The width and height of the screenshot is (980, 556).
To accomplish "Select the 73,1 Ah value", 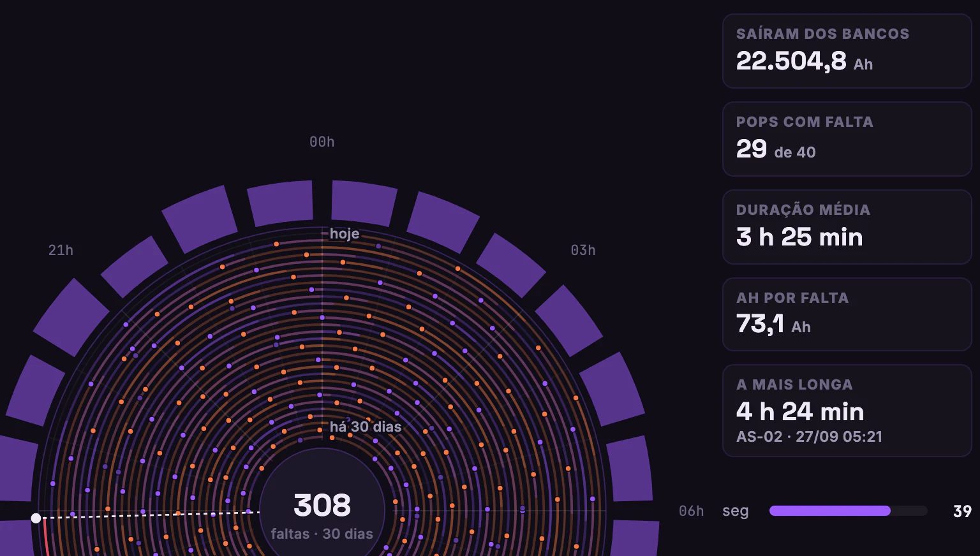I will point(773,325).
